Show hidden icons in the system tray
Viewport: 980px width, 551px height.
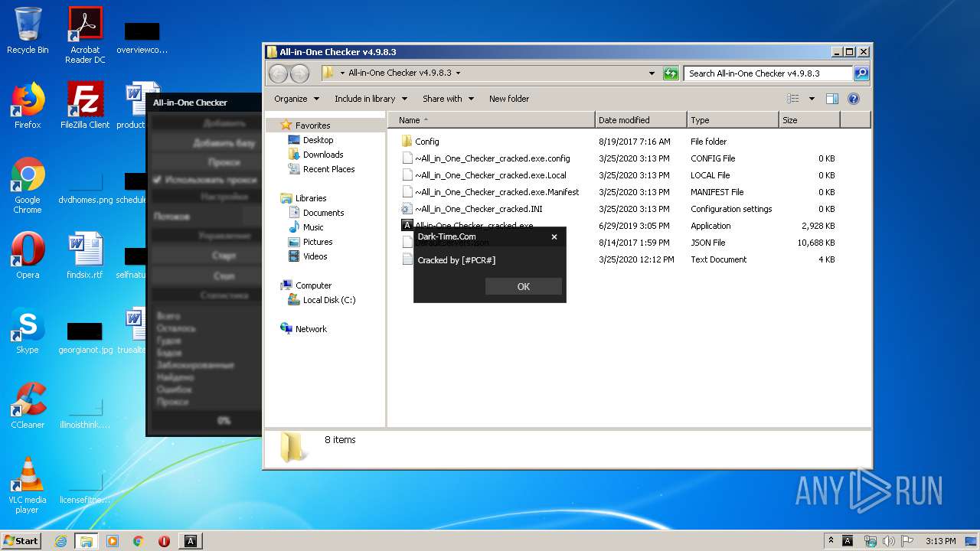click(831, 540)
